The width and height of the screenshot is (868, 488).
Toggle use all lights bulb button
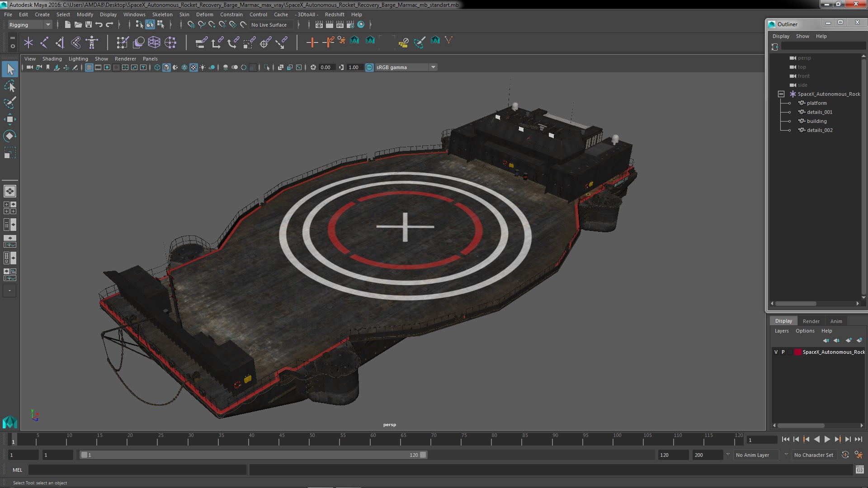[x=203, y=67]
